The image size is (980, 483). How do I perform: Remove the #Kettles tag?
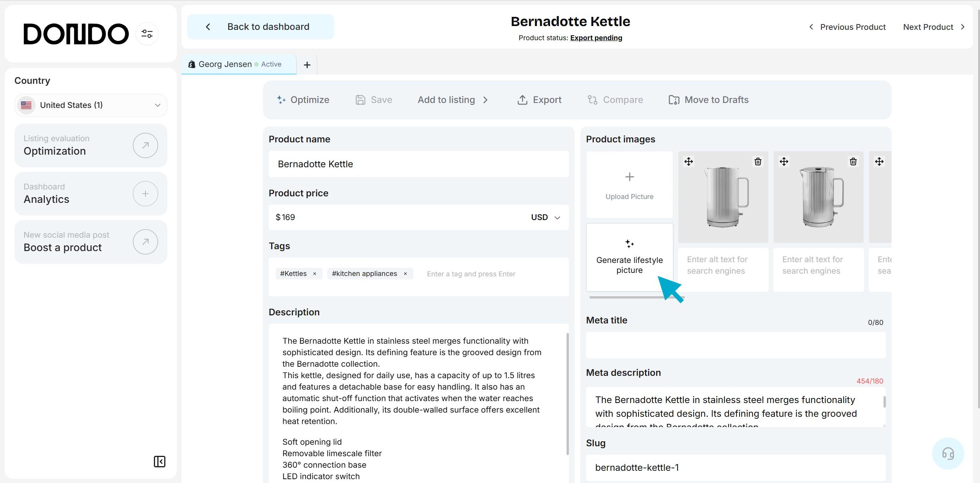point(315,274)
